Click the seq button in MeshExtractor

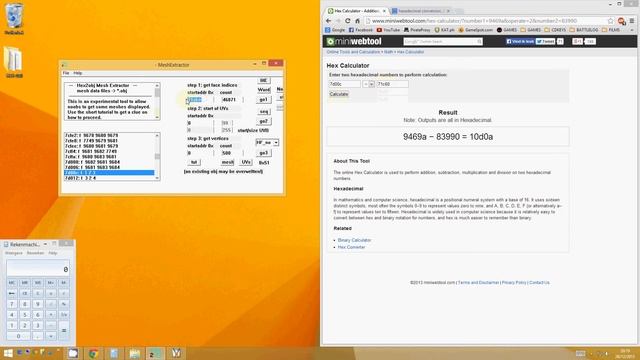[x=264, y=111]
